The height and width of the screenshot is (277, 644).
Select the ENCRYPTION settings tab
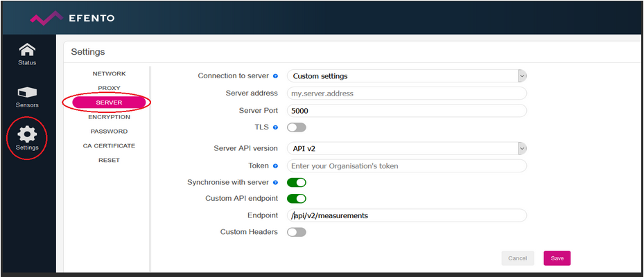click(x=109, y=117)
